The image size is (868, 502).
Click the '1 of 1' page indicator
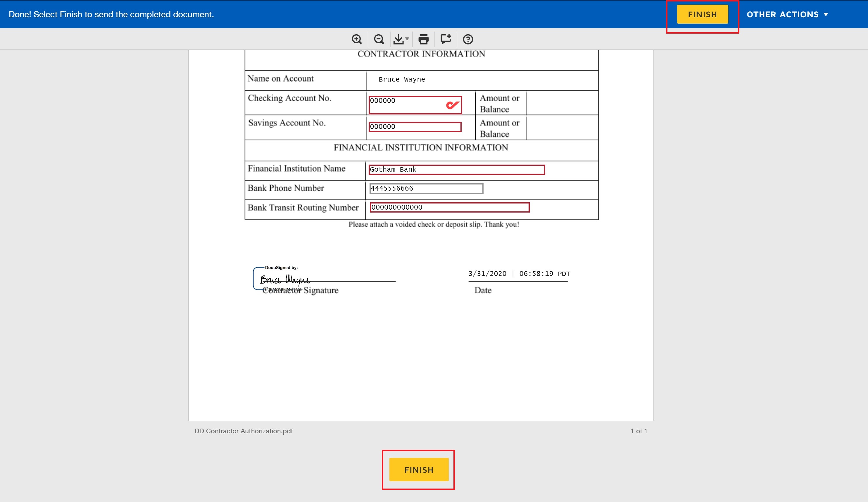point(639,431)
